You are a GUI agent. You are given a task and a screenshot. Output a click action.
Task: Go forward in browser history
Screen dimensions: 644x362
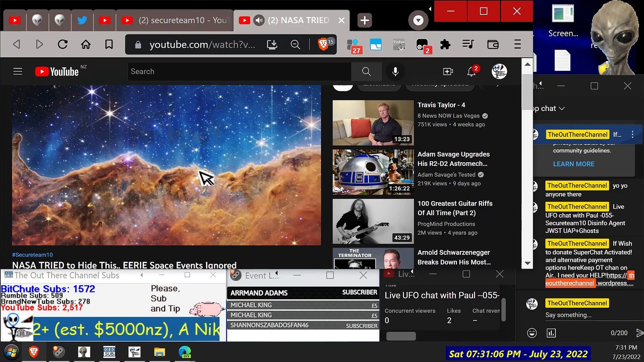point(39,44)
